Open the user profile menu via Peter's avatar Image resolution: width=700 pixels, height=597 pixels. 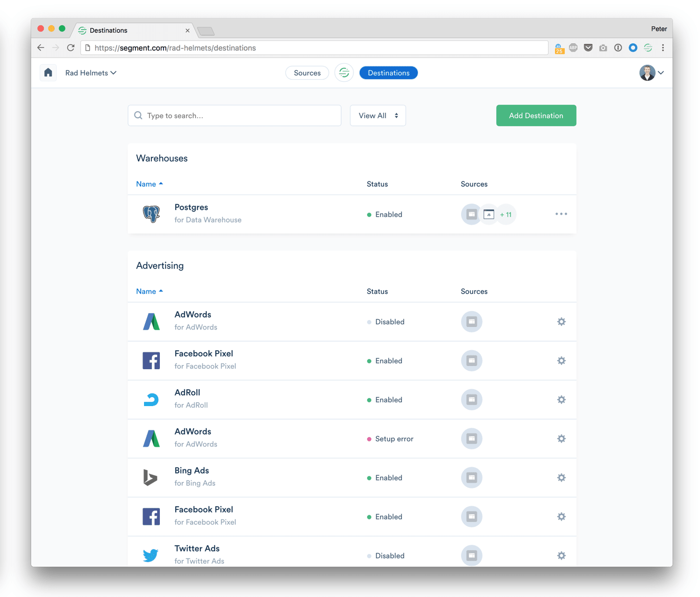(x=647, y=72)
